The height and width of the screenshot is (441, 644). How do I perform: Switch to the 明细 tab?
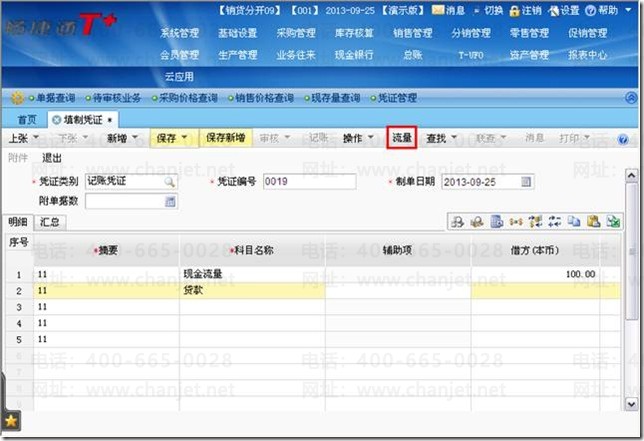[x=18, y=222]
